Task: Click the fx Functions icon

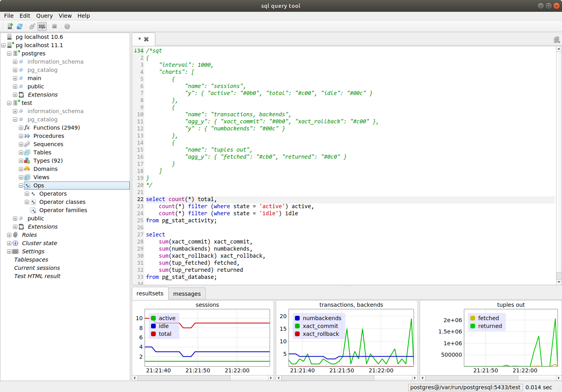Action: (27, 128)
